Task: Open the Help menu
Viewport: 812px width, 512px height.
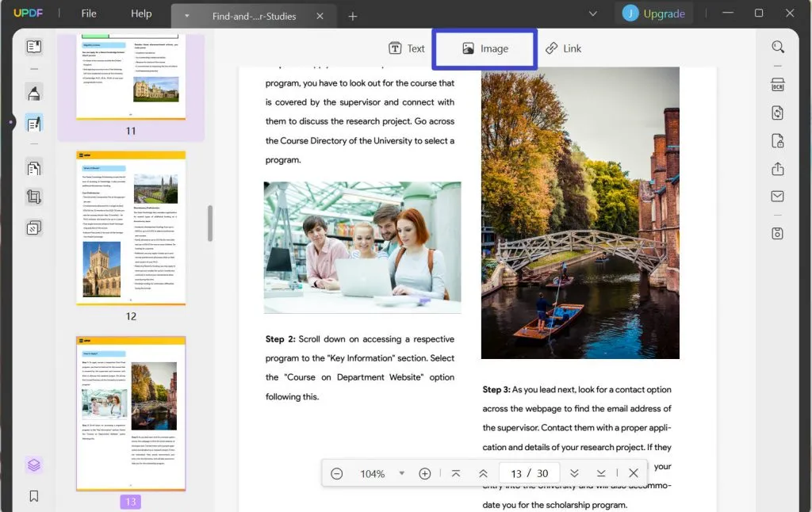Action: 141,13
